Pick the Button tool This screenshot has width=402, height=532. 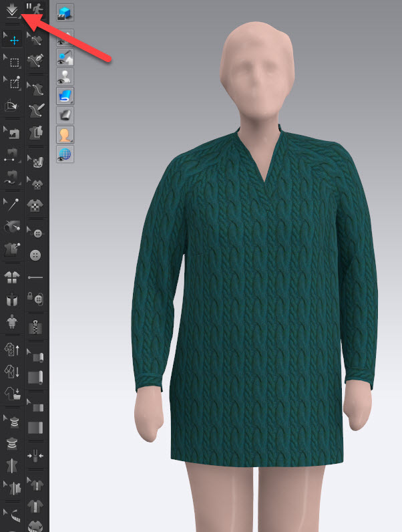click(35, 255)
